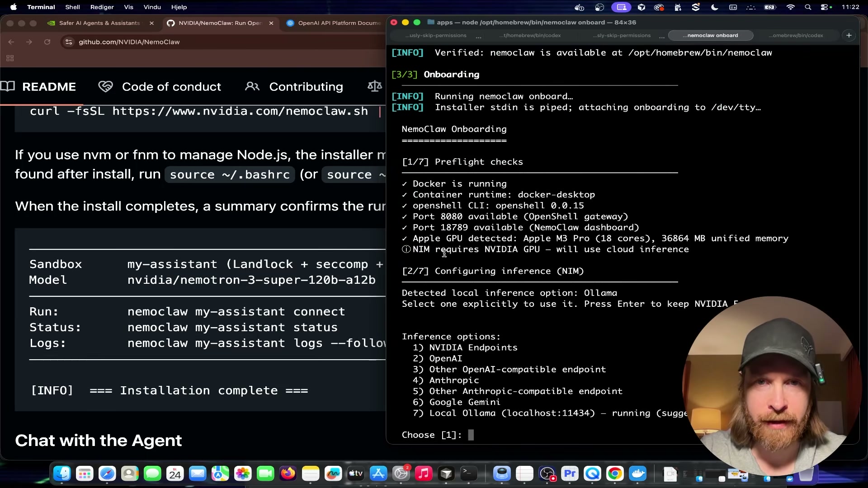This screenshot has height=488, width=868.
Task: Click the Ollama llama icon in menu bar
Action: pos(678,7)
